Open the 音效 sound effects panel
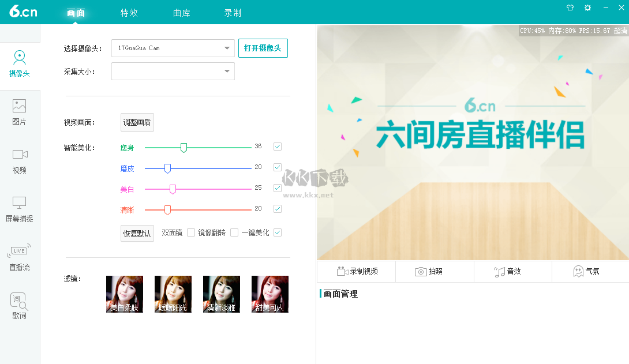This screenshot has height=364, width=629. pos(513,271)
